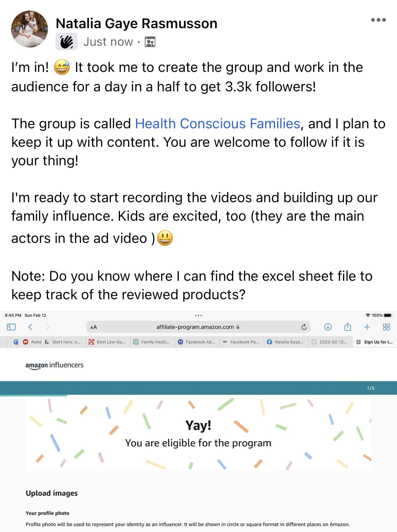Screen dimensions: 397x532
Task: Tap Natalia's profile picture
Action: click(x=30, y=29)
